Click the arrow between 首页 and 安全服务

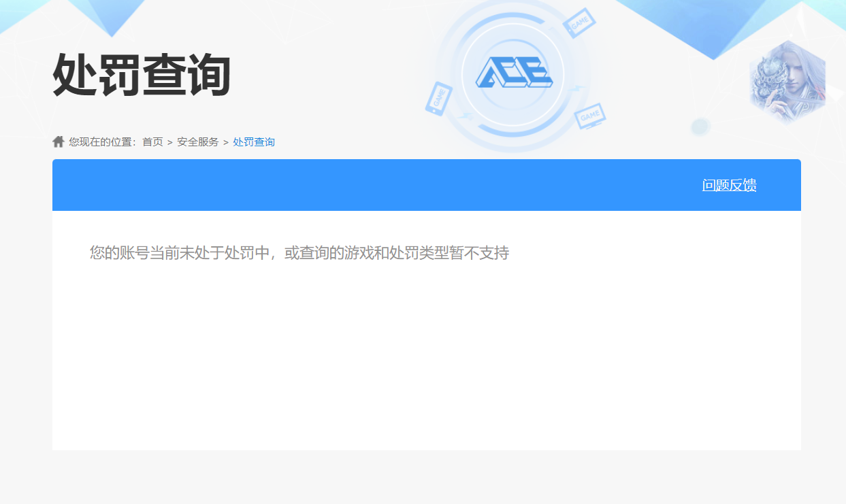[x=170, y=142]
